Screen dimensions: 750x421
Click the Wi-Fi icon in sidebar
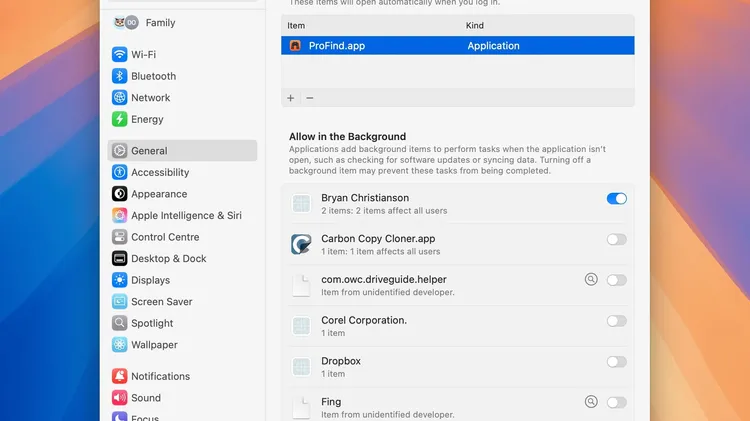point(120,54)
